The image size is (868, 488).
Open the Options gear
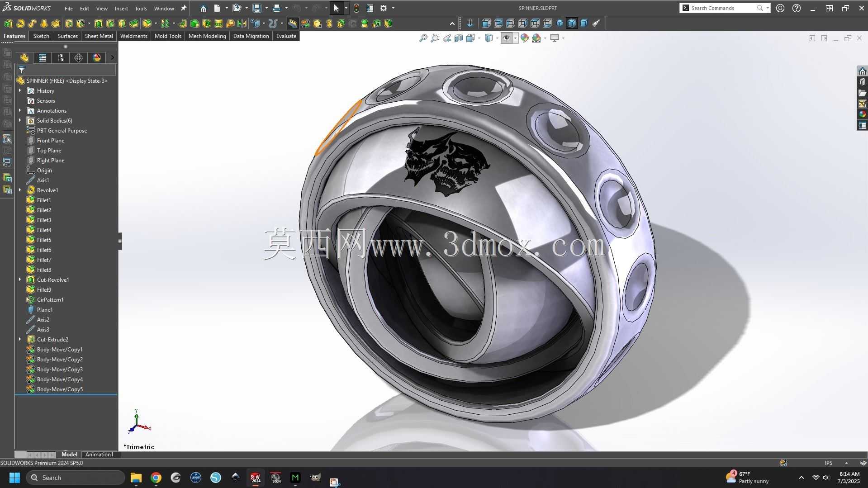coord(384,8)
